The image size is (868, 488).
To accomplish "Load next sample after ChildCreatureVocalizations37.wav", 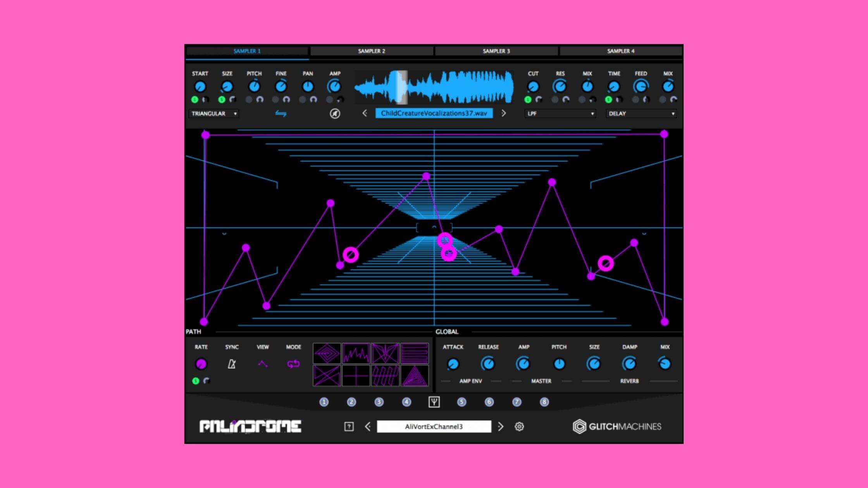I will [x=503, y=113].
